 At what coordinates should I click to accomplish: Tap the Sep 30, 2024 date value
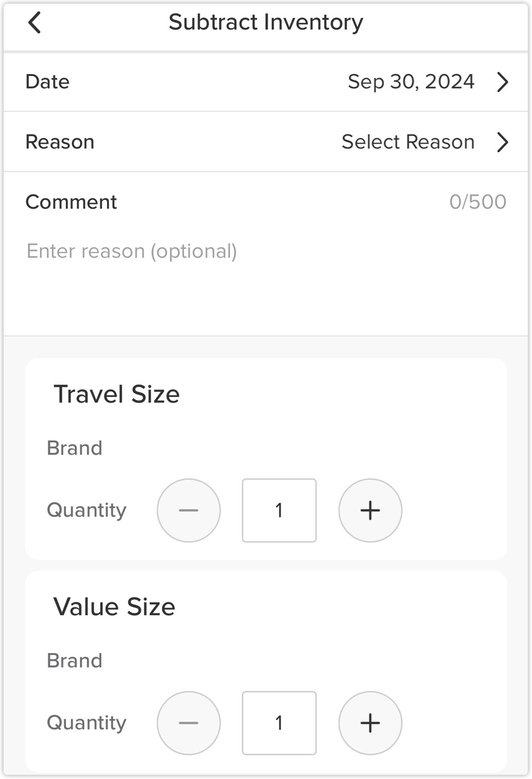coord(411,82)
